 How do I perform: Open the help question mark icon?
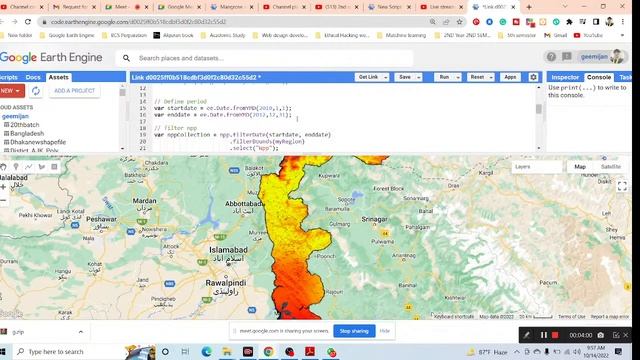click(551, 57)
